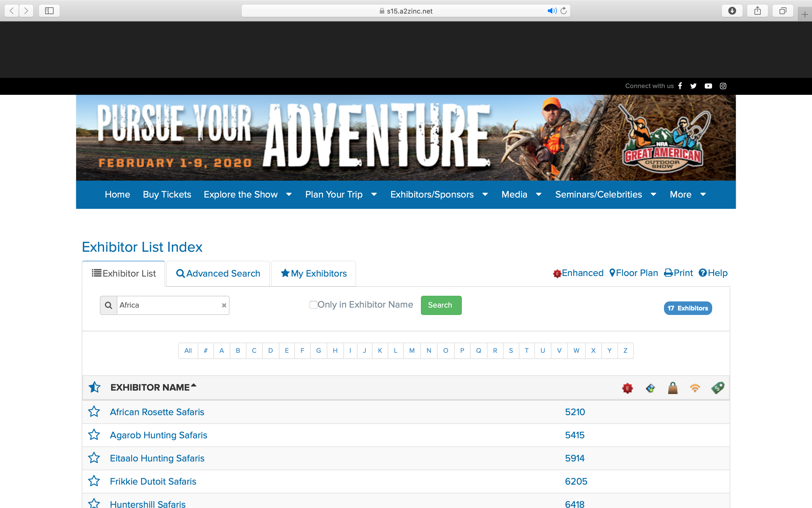Screen dimensions: 812x508
Task: Filter exhibitors by All
Action: (188, 351)
